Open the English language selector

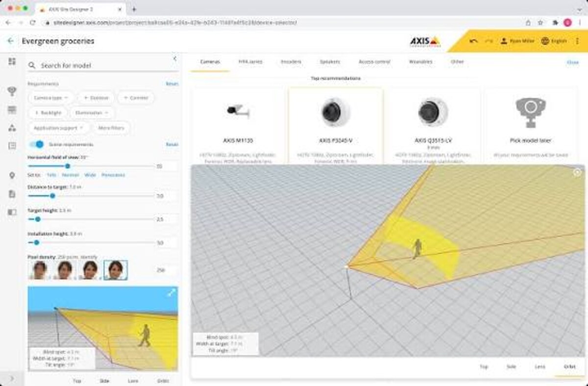(x=554, y=41)
